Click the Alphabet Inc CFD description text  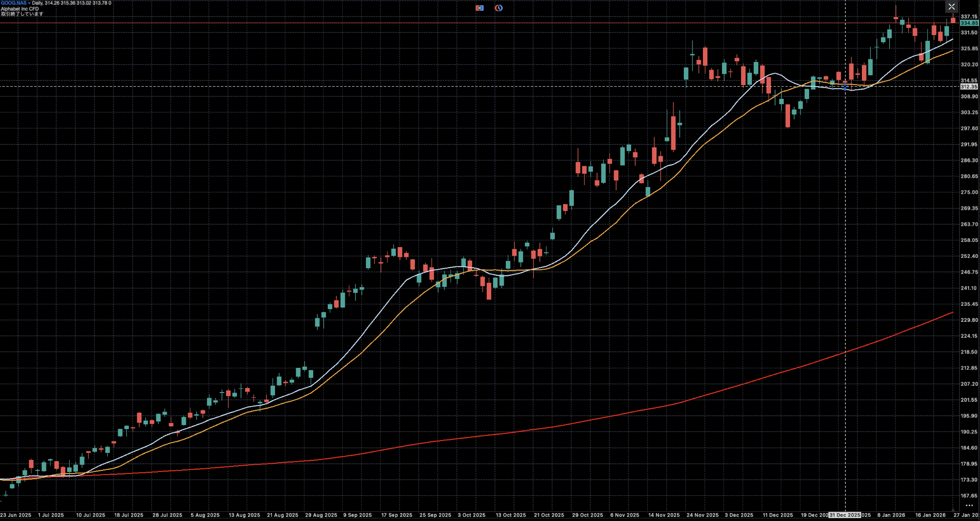click(x=20, y=9)
